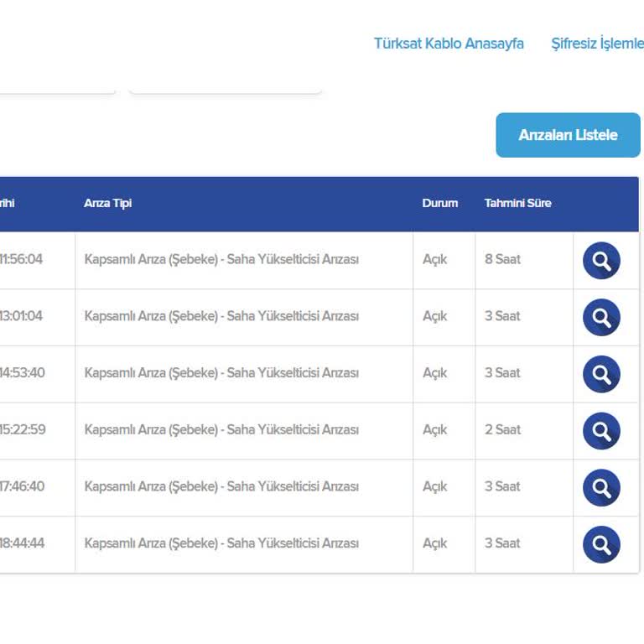Open the Şifresiz İşlemler link

click(597, 44)
